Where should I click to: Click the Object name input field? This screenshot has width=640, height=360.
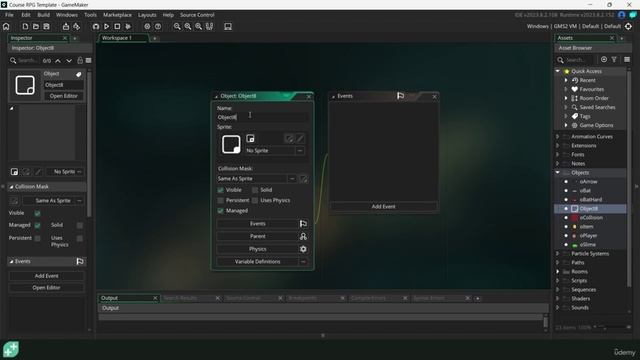[262, 117]
